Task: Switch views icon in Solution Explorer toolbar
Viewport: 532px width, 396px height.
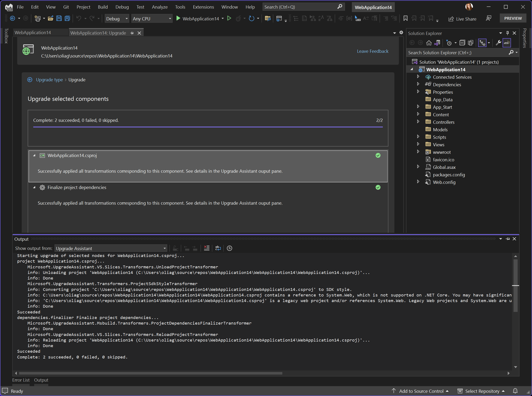Action: pyautogui.click(x=437, y=43)
